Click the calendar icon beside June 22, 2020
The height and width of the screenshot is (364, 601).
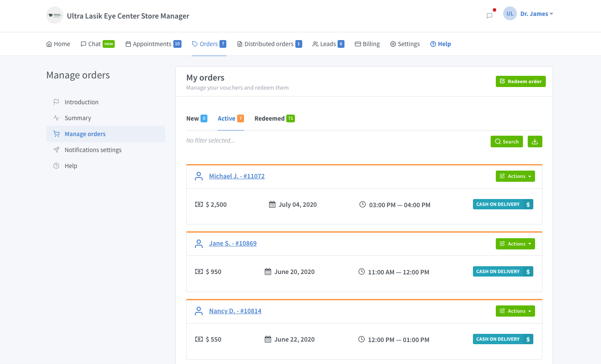[x=268, y=339]
